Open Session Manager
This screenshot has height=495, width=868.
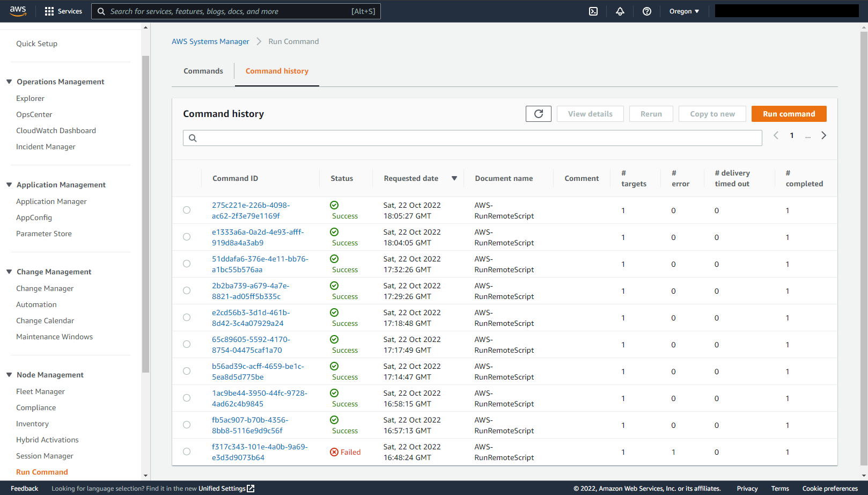tap(45, 456)
